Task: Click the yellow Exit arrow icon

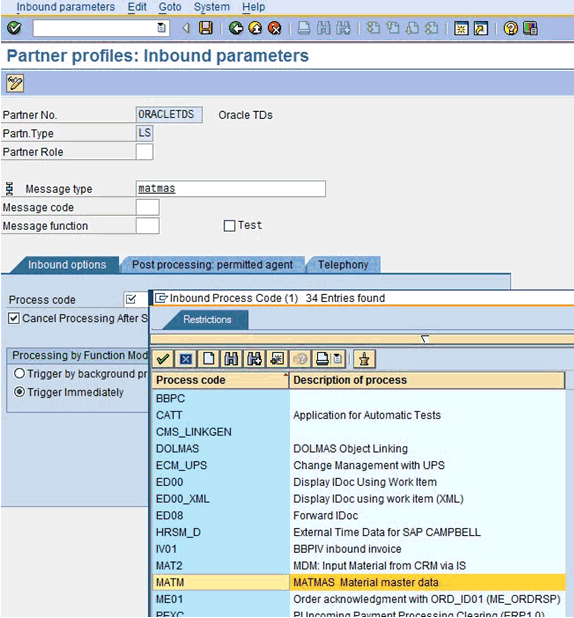Action: (255, 28)
